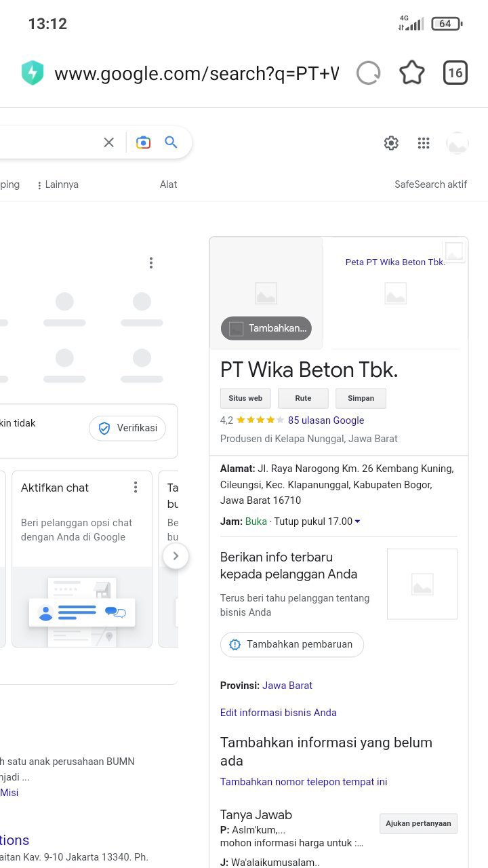Tap the browser address bar URL
488x868 pixels.
(x=196, y=73)
